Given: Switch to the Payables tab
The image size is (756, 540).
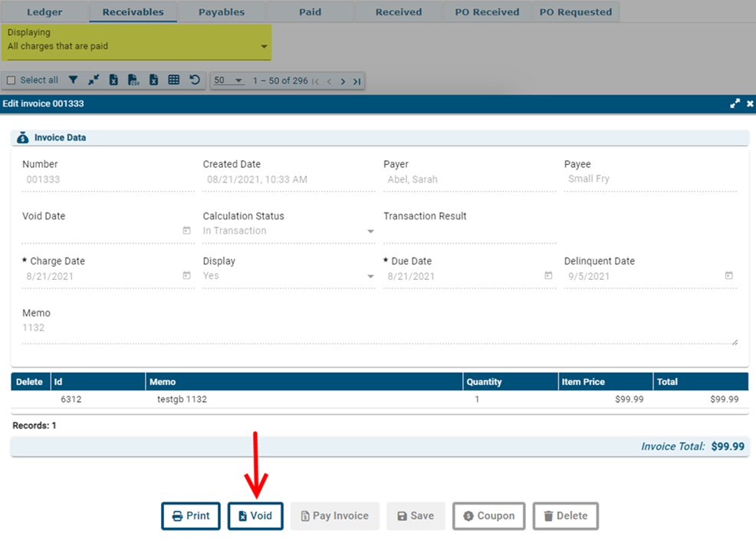Looking at the screenshot, I should point(222,12).
